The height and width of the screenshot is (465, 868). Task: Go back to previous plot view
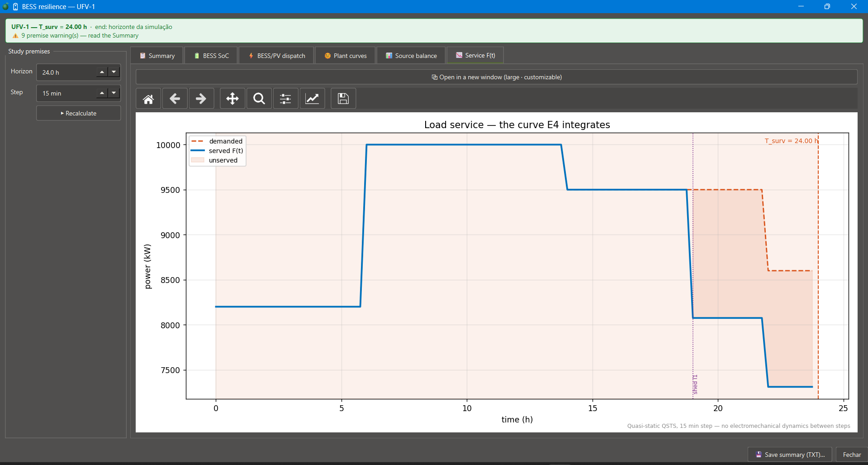(175, 99)
